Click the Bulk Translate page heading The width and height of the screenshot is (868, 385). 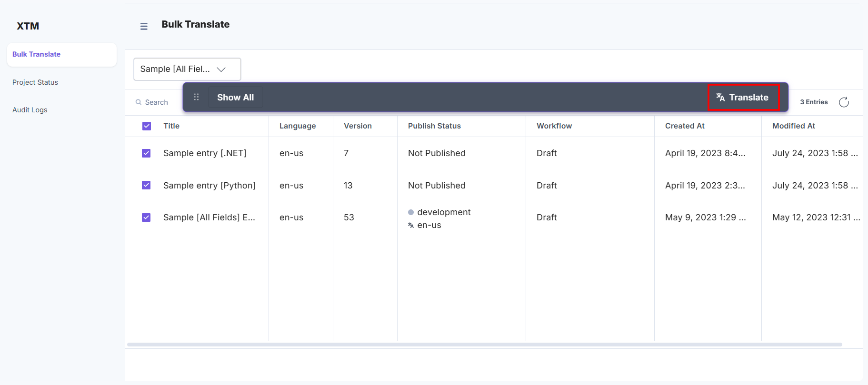click(195, 24)
